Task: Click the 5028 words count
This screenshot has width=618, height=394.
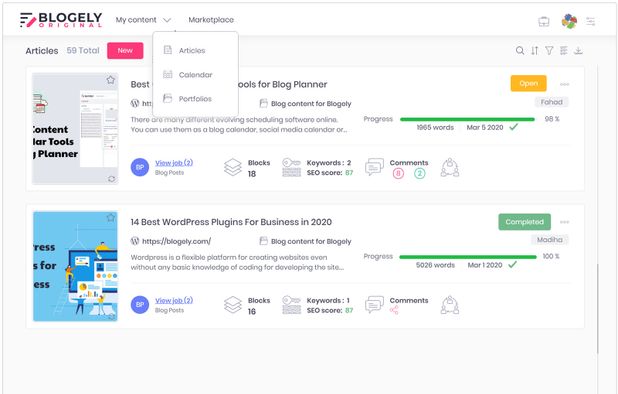Action: coord(435,265)
